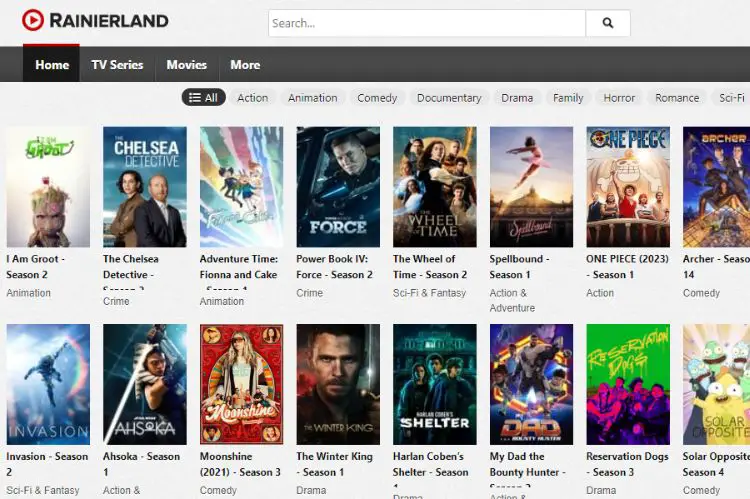The height and width of the screenshot is (499, 750).
Task: Click 'The Chelsea Detective' title link
Action: pos(131,271)
